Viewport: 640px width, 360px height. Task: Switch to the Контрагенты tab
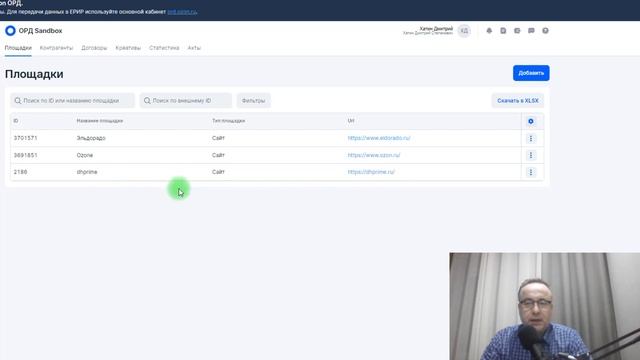(x=56, y=48)
